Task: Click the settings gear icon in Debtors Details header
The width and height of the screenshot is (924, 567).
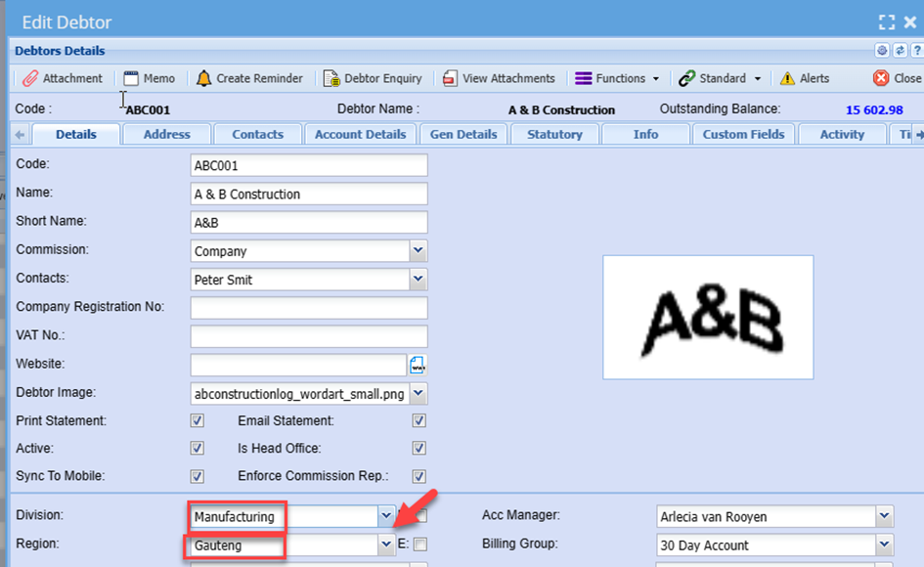Action: [x=882, y=51]
